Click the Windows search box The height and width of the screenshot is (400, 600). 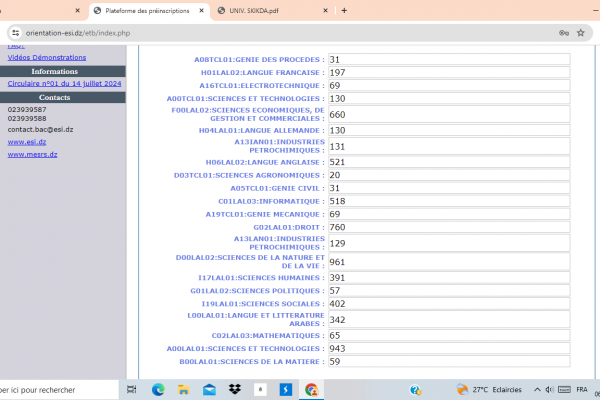coord(57,390)
